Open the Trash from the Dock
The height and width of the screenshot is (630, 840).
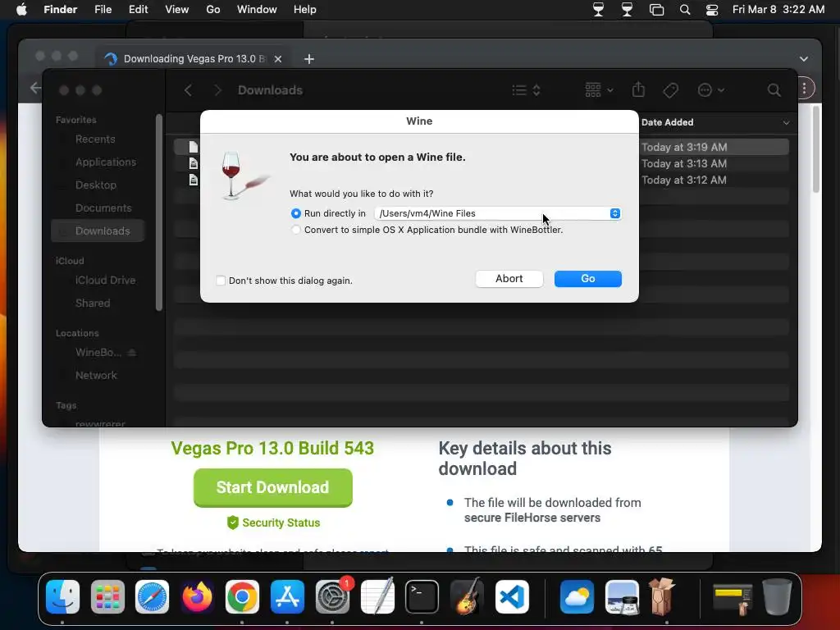click(x=777, y=597)
